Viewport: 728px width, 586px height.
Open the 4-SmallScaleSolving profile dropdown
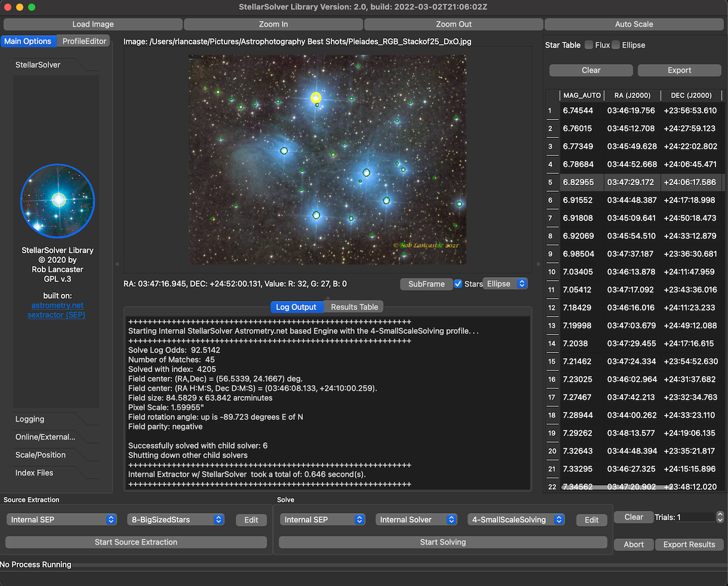(x=516, y=520)
